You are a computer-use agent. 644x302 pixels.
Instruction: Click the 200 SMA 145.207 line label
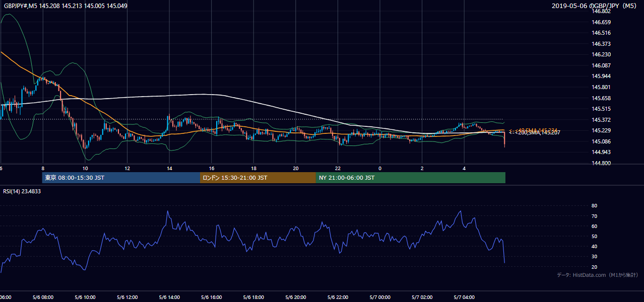(x=535, y=132)
